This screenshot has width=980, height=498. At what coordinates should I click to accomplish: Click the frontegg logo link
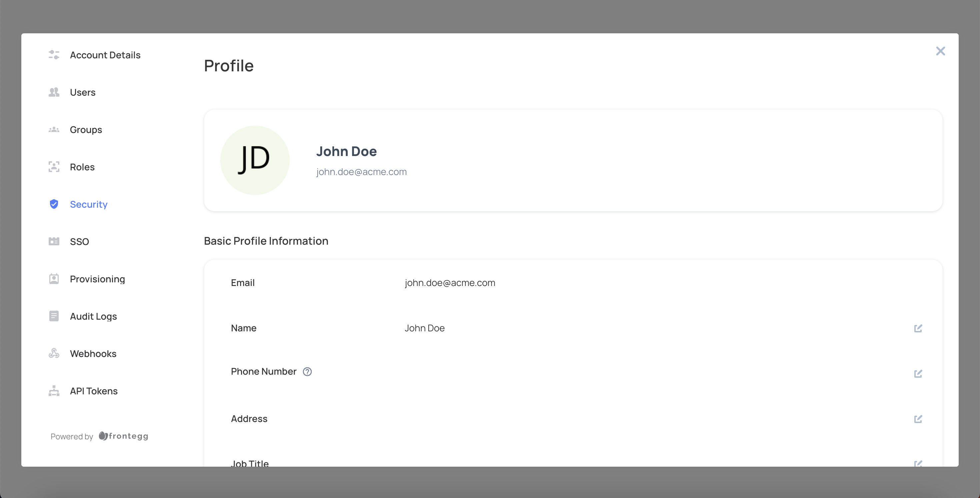[124, 436]
